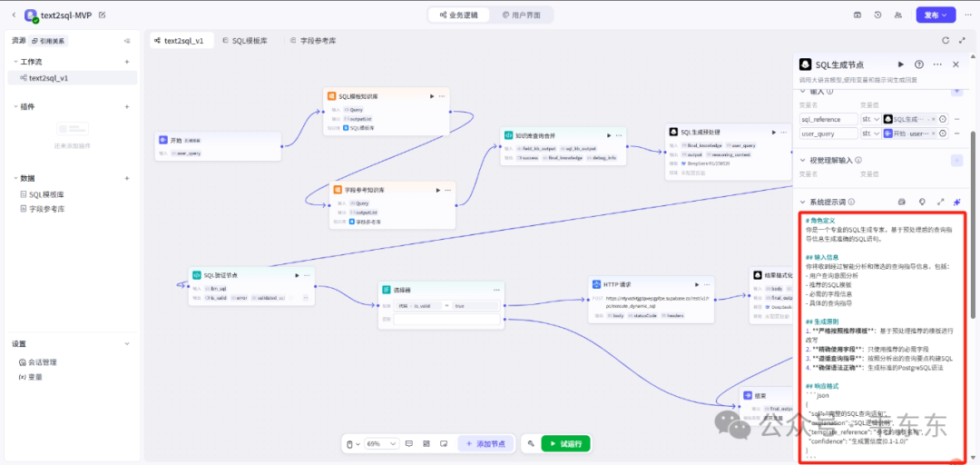Image resolution: width=980 pixels, height=465 pixels.
Task: Open the debug wrench icon
Action: (531, 444)
